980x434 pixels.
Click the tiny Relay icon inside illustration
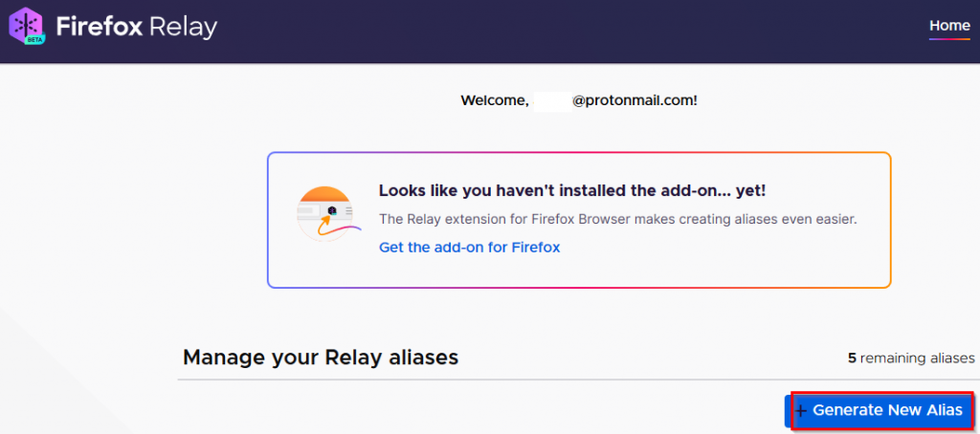click(332, 210)
